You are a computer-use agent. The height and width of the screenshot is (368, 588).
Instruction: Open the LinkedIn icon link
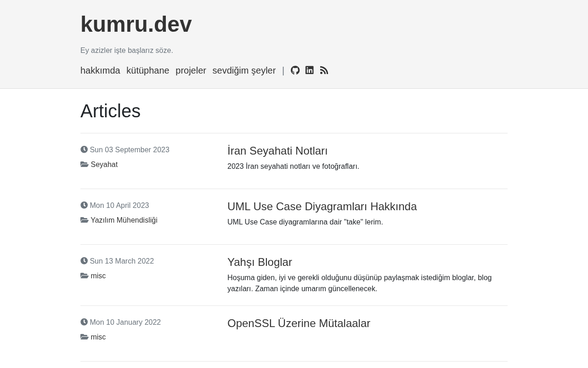click(310, 70)
